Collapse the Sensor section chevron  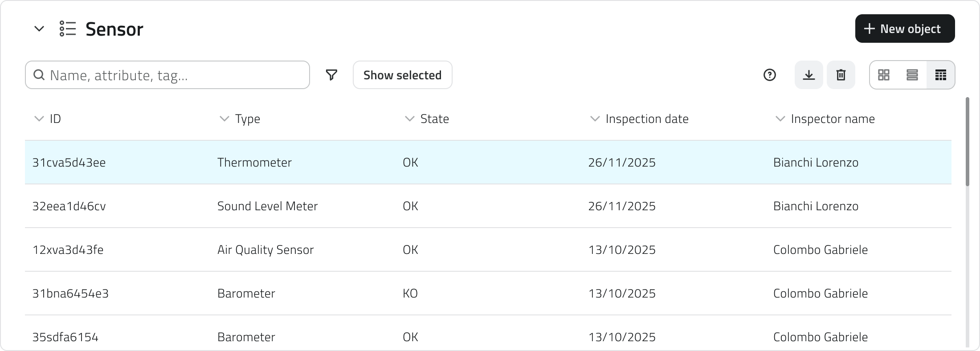pos(39,29)
